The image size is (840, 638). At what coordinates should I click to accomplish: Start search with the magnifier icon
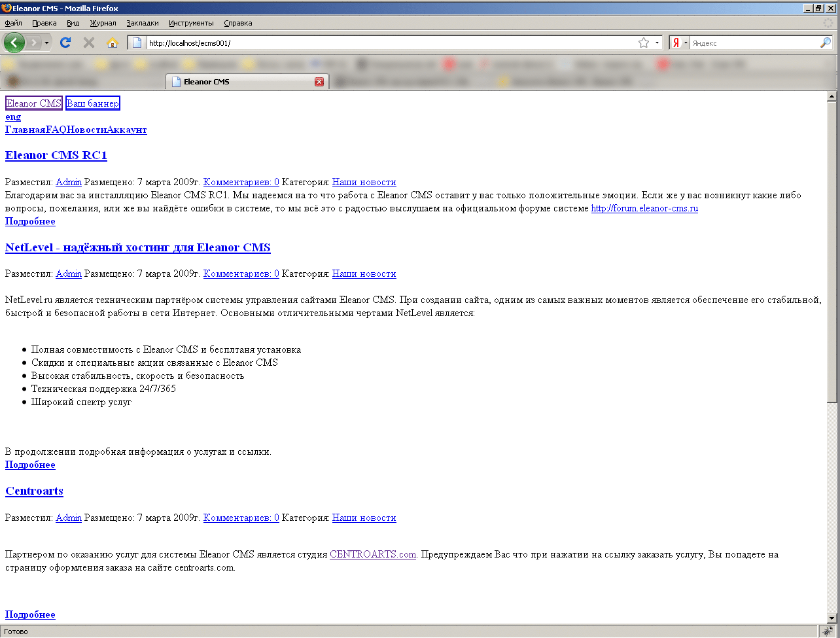coord(826,43)
